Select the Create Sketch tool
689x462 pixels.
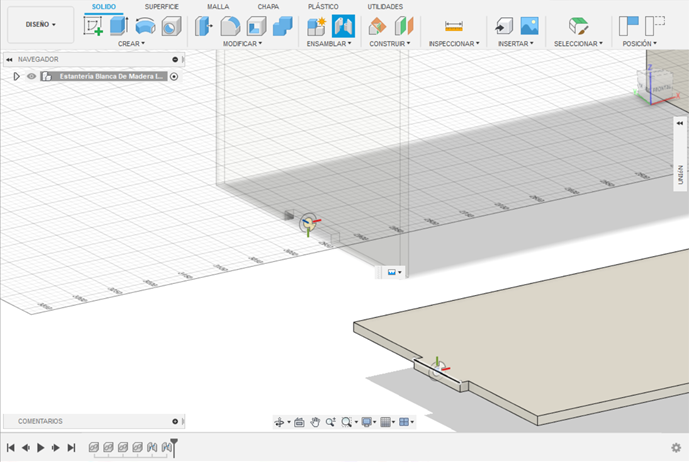click(93, 26)
